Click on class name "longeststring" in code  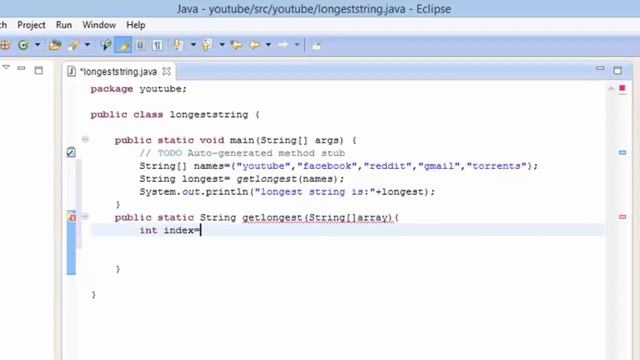[x=209, y=115]
